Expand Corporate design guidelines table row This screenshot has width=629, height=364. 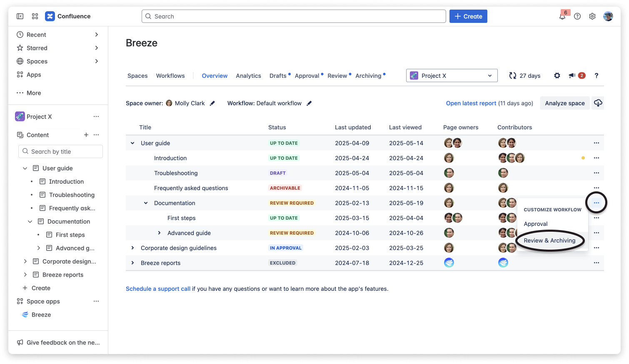pos(132,248)
